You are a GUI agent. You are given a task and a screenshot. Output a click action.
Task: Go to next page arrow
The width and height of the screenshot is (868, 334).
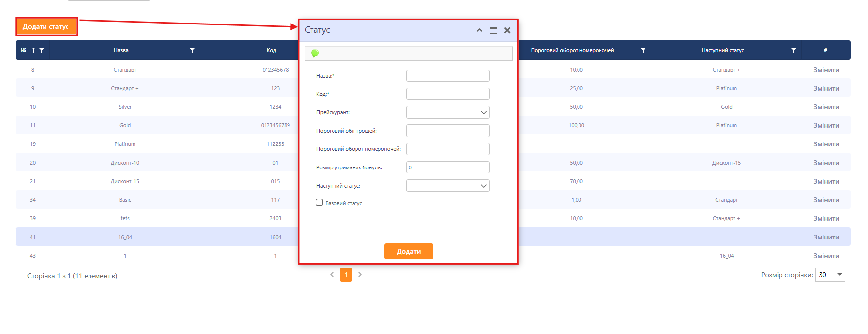pyautogui.click(x=360, y=275)
